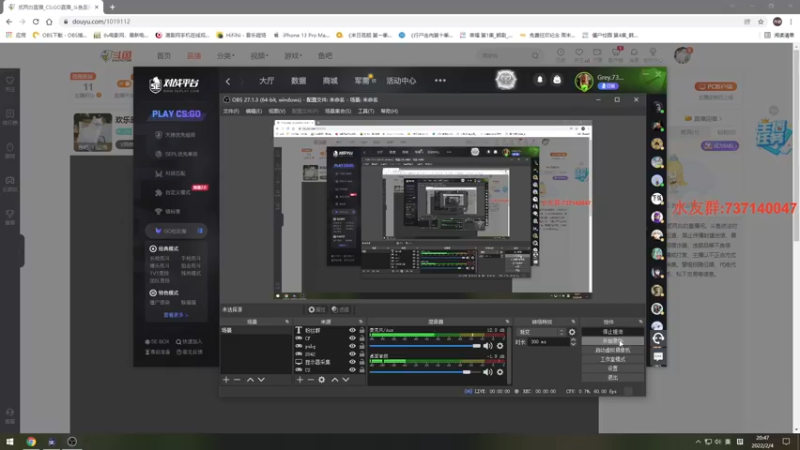Open Windows notification center

pyautogui.click(x=786, y=441)
